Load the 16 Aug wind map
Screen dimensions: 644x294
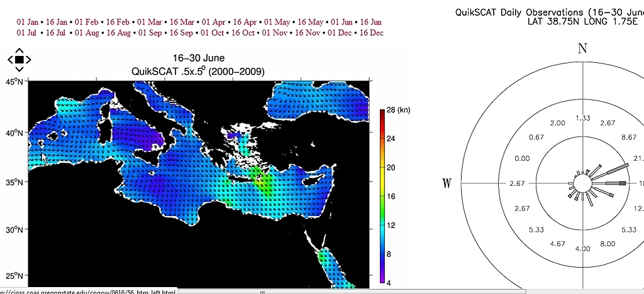tap(119, 33)
